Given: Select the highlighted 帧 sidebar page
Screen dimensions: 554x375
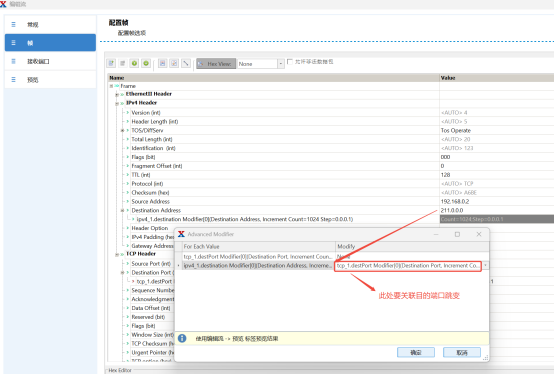Looking at the screenshot, I should (50, 43).
